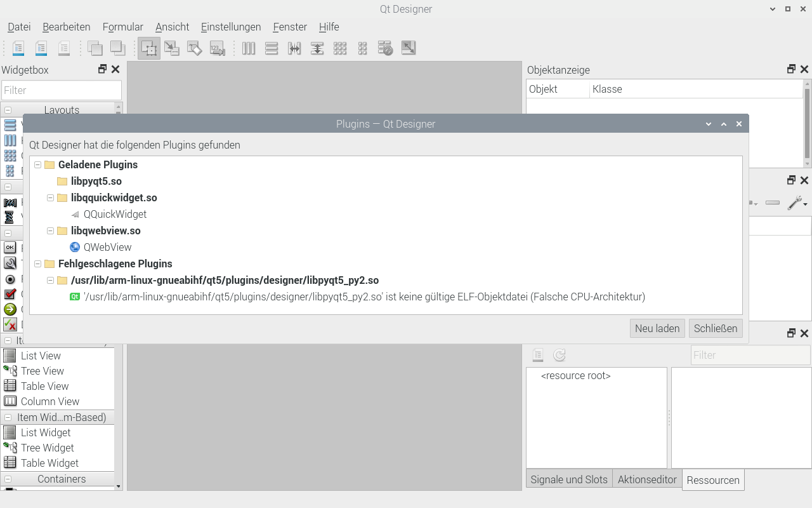Viewport: 812px width, 508px height.
Task: Click the Klasse column header
Action: point(696,89)
